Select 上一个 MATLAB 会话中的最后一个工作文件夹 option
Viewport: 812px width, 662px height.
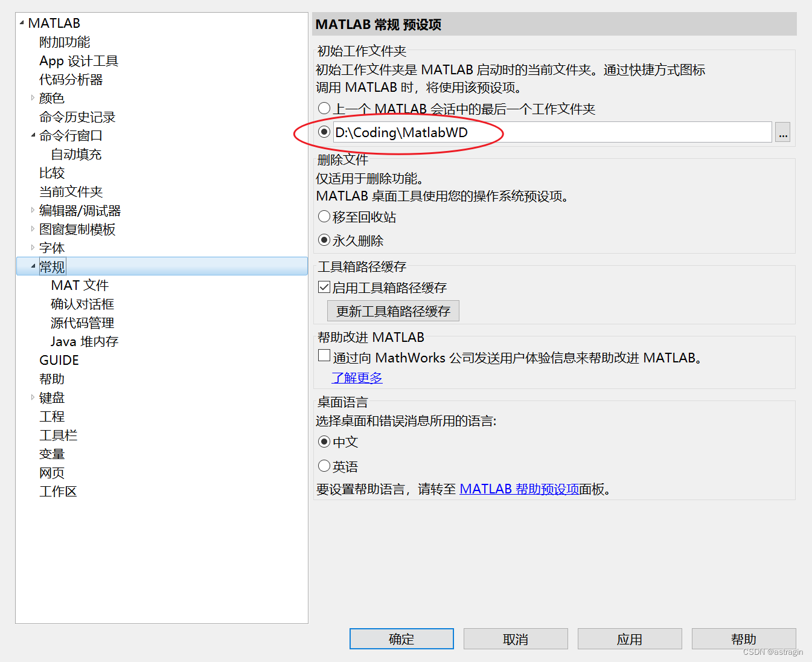324,108
